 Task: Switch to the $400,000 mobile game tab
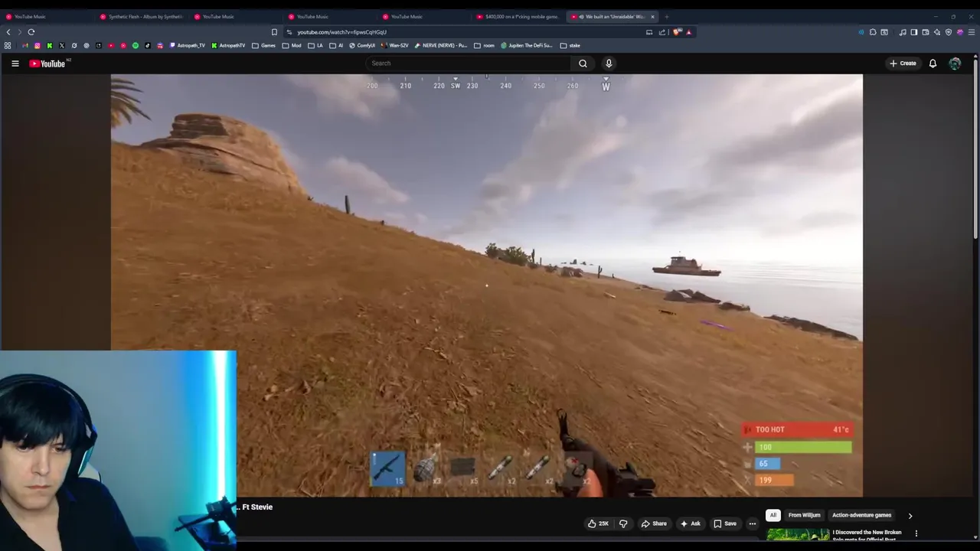coord(518,16)
